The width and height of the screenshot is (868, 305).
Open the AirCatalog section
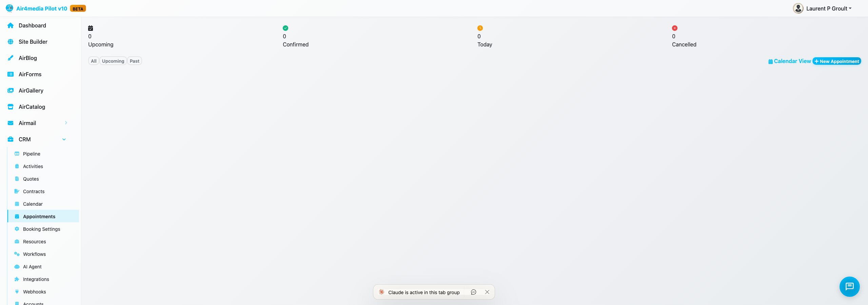(x=32, y=106)
